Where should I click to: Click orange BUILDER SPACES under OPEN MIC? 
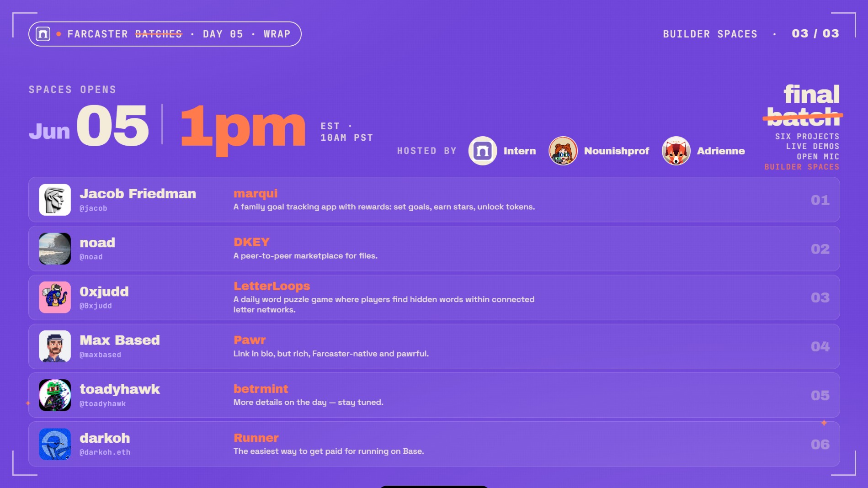tap(802, 167)
